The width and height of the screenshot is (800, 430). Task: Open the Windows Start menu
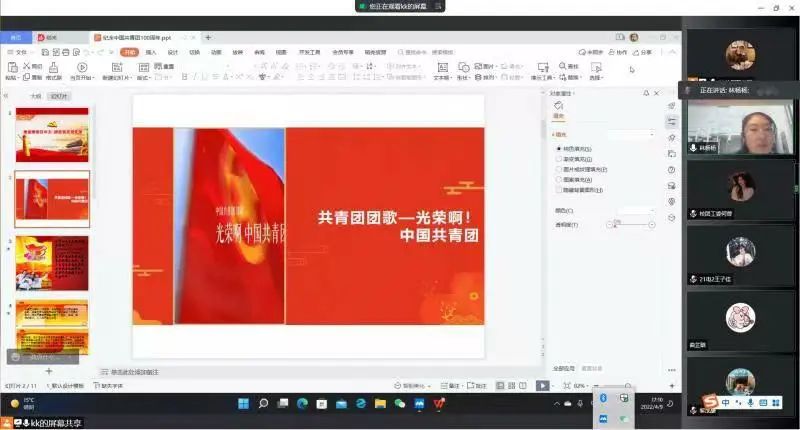point(243,403)
